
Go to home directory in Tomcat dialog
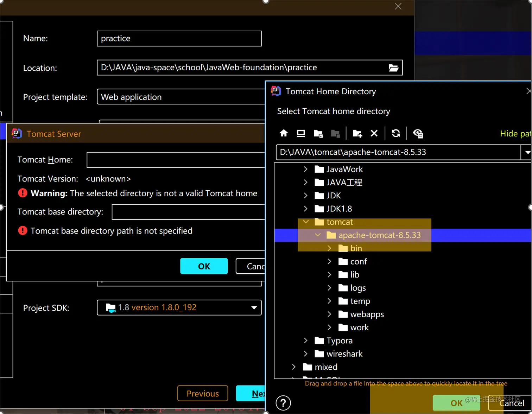point(284,133)
